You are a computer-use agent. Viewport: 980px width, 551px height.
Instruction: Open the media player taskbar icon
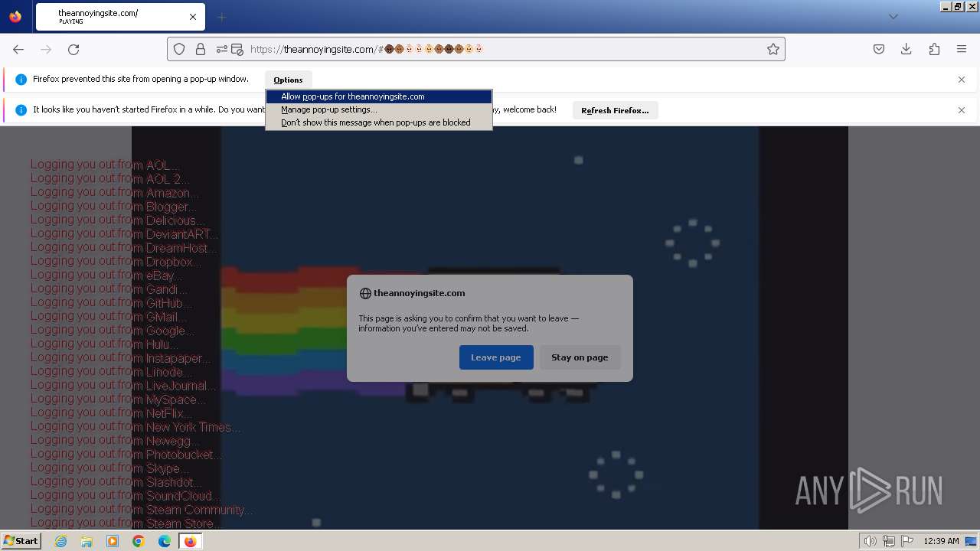pyautogui.click(x=113, y=541)
